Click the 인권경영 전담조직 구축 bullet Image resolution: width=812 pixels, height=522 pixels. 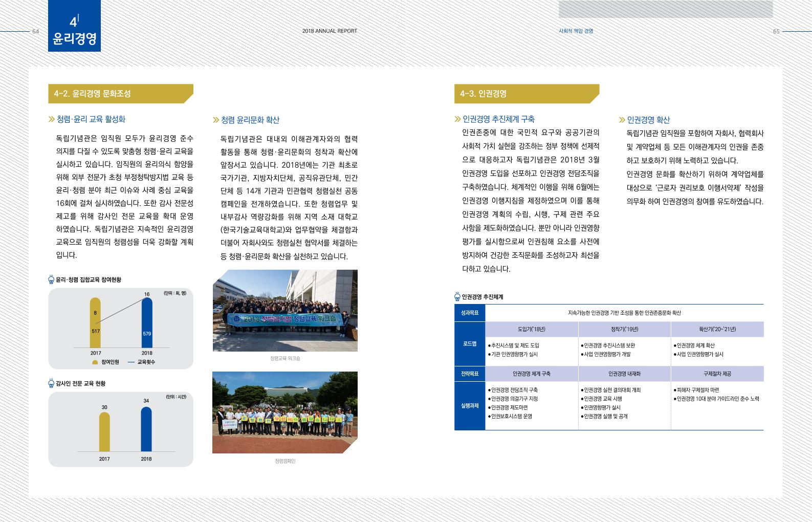[513, 390]
